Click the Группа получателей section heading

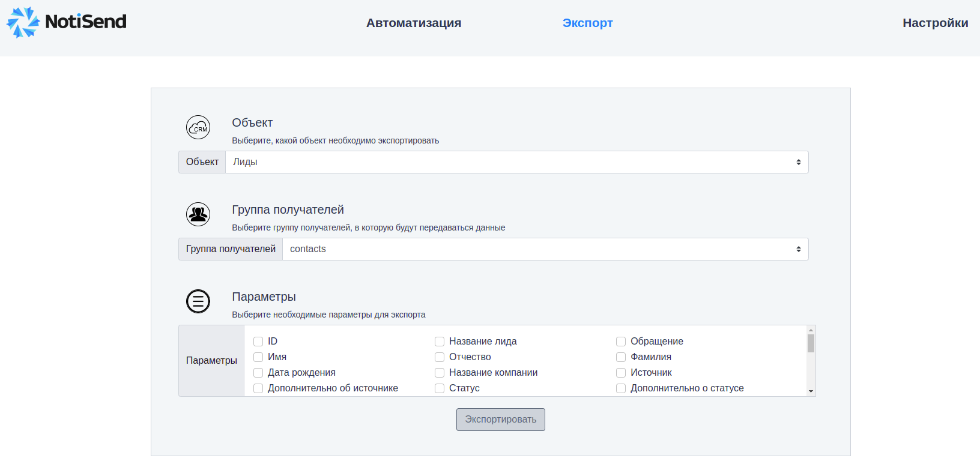[x=288, y=209]
